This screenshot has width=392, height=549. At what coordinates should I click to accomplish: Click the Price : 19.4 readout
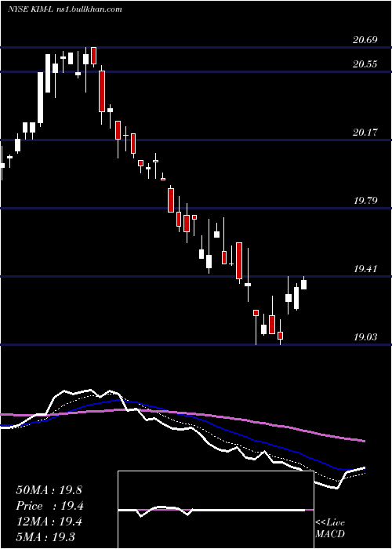(x=50, y=506)
